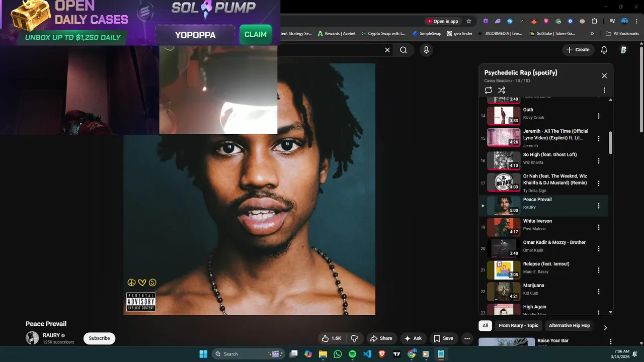The height and width of the screenshot is (362, 644).
Task: Open more options for White Iverson
Action: tap(599, 227)
